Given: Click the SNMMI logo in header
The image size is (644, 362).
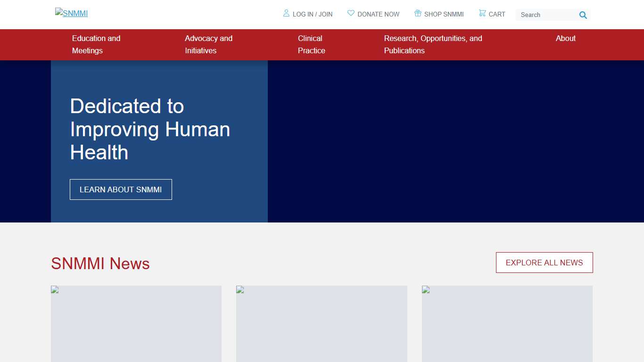Looking at the screenshot, I should [x=72, y=13].
